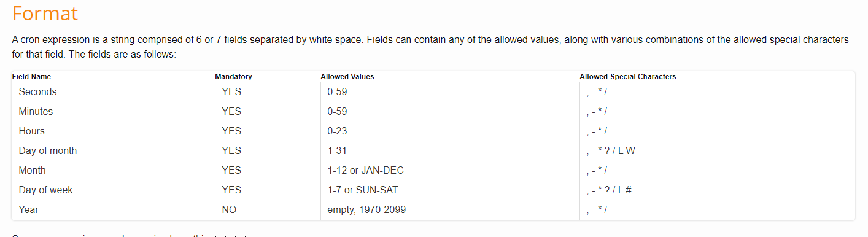Click the Day of week row label
The width and height of the screenshot is (868, 237).
[x=45, y=190]
